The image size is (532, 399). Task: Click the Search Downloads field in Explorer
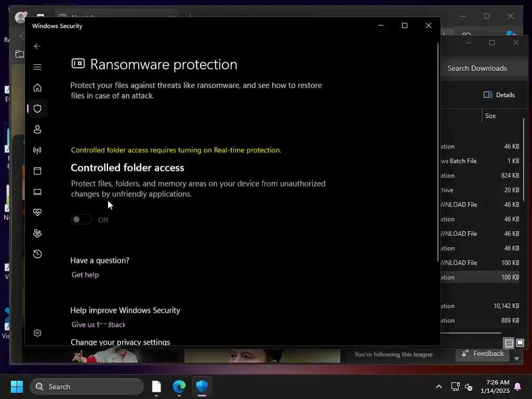(485, 68)
